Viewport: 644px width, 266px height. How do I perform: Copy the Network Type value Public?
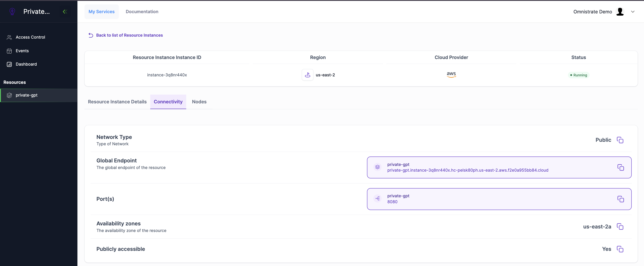(620, 140)
